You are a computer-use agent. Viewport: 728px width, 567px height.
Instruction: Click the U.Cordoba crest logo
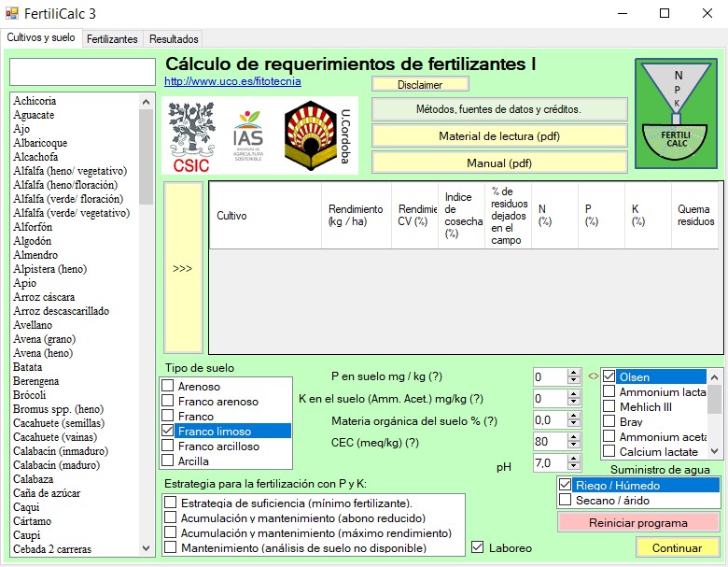pyautogui.click(x=317, y=135)
